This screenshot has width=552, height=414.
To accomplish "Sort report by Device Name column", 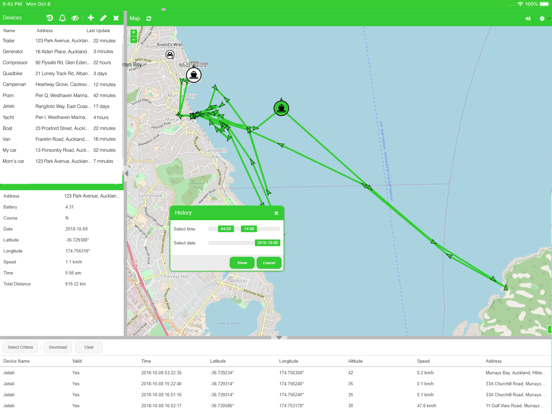I will coord(17,361).
